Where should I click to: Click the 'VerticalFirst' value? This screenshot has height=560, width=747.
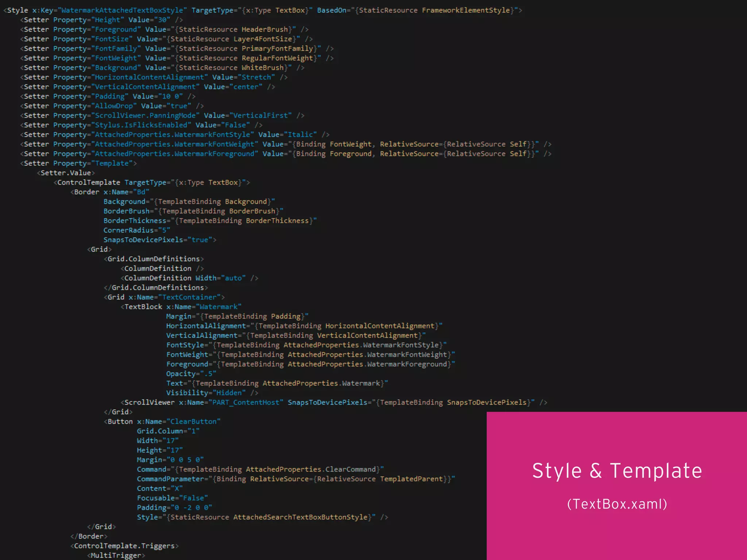coord(260,116)
